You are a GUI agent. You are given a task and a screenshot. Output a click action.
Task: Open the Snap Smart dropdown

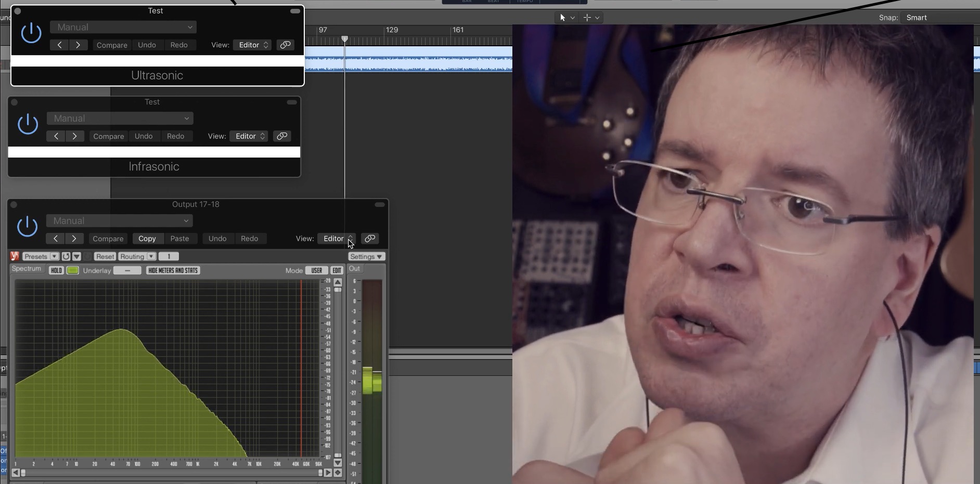click(x=940, y=18)
